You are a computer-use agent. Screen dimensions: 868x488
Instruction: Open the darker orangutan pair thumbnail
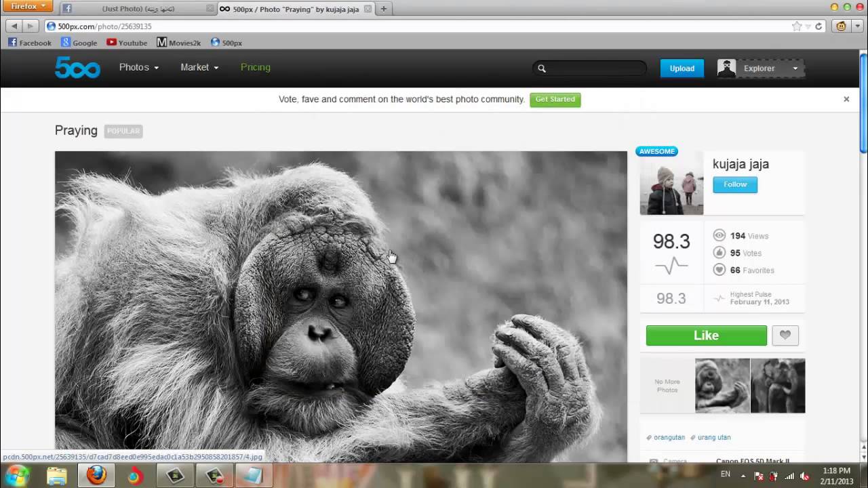click(x=778, y=386)
